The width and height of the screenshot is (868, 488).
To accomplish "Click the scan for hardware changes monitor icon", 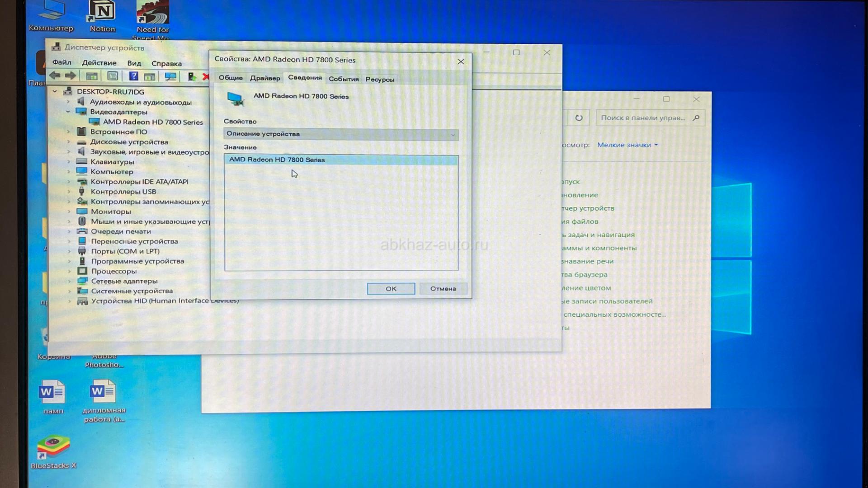I will coord(170,76).
